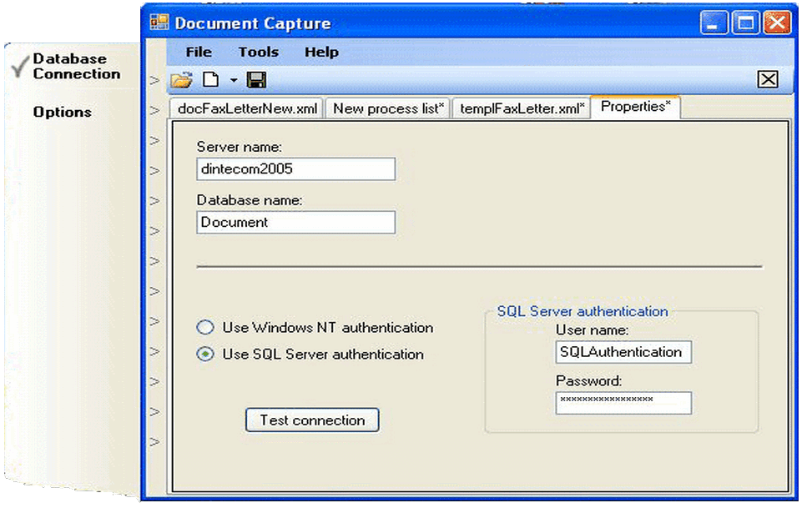The image size is (812, 513).
Task: Save changes with the floppy disk icon
Action: pos(258,78)
